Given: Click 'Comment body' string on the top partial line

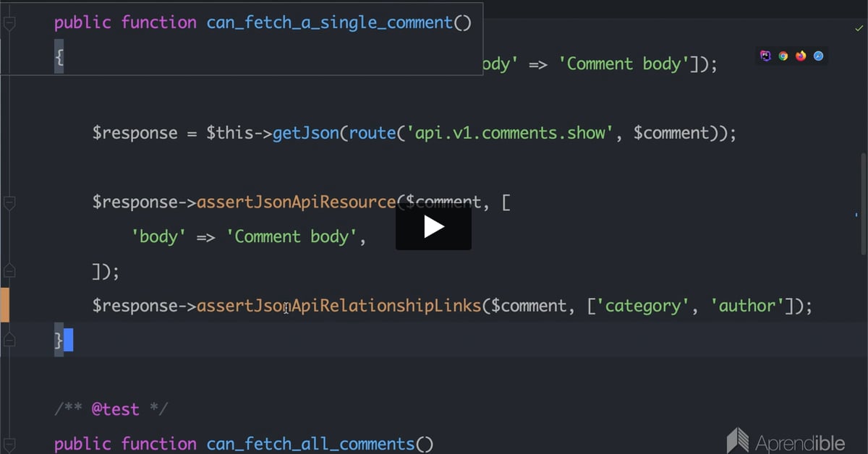Looking at the screenshot, I should [x=624, y=64].
